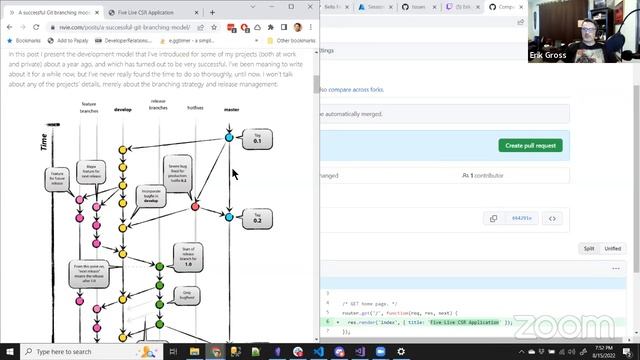The width and height of the screenshot is (640, 360).
Task: Toggle the Chrome side panel icon
Action: (x=284, y=27)
